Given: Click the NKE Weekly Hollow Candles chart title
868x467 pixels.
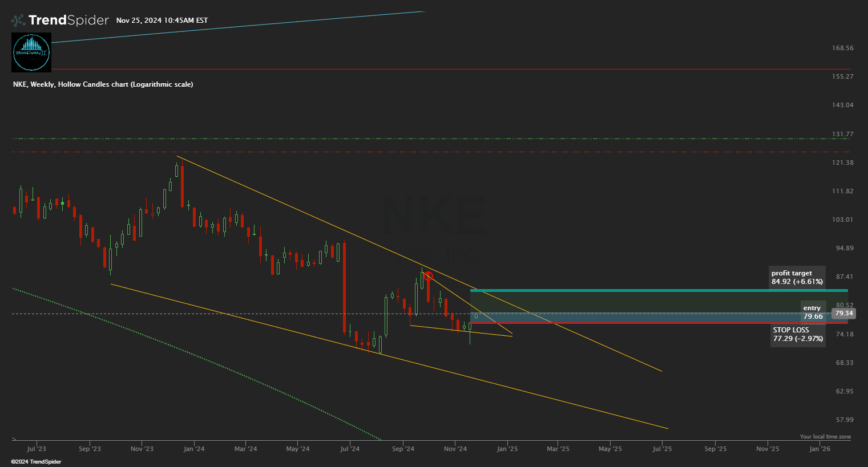Looking at the screenshot, I should pos(103,84).
